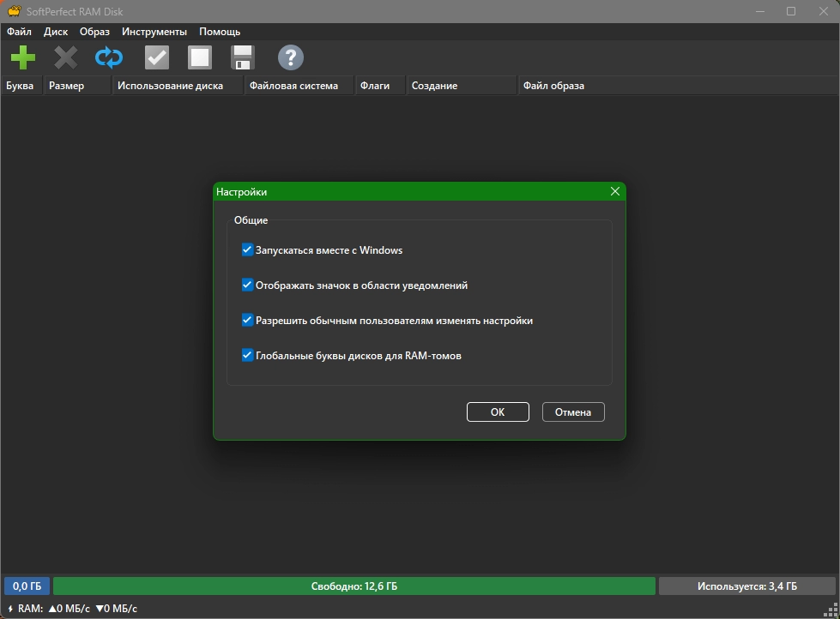Click the empty square toolbar icon
Viewport: 840px width, 619px height.
[x=200, y=58]
